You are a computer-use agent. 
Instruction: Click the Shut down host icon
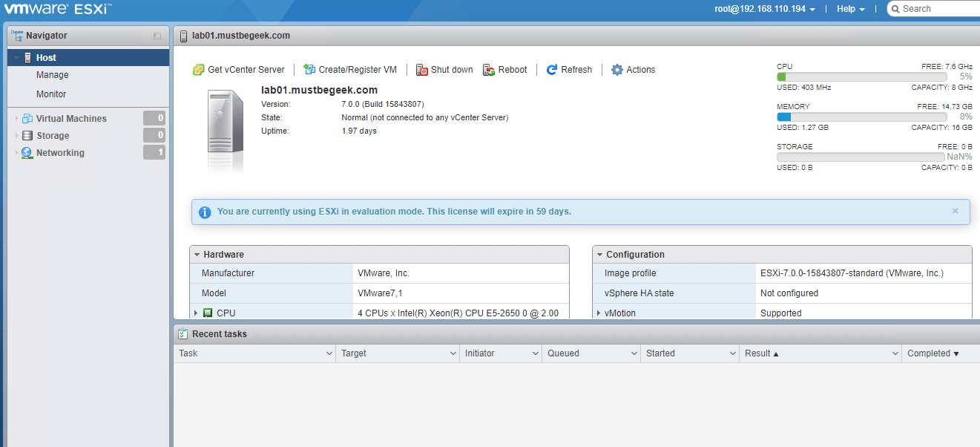[444, 69]
